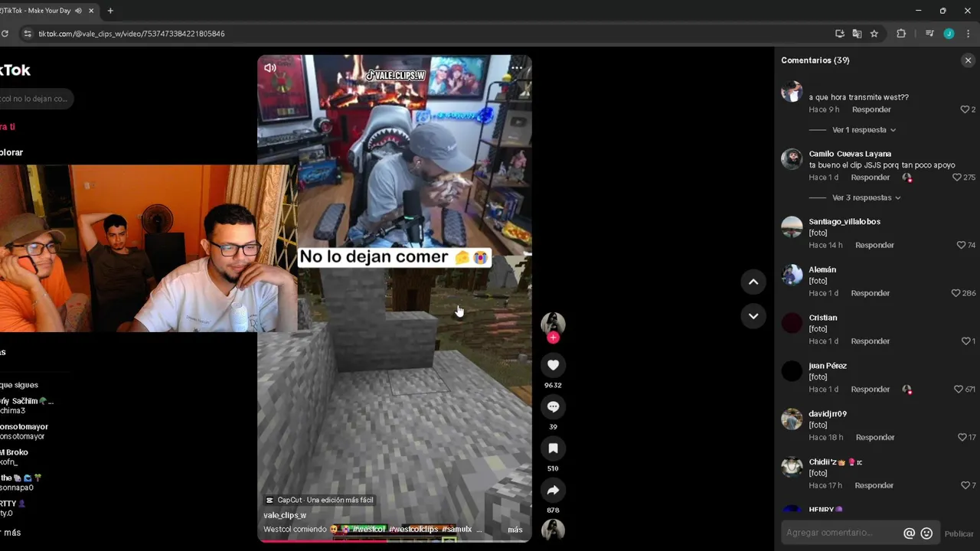The width and height of the screenshot is (980, 551).
Task: Click the TikTok search box
Action: pyautogui.click(x=37, y=99)
